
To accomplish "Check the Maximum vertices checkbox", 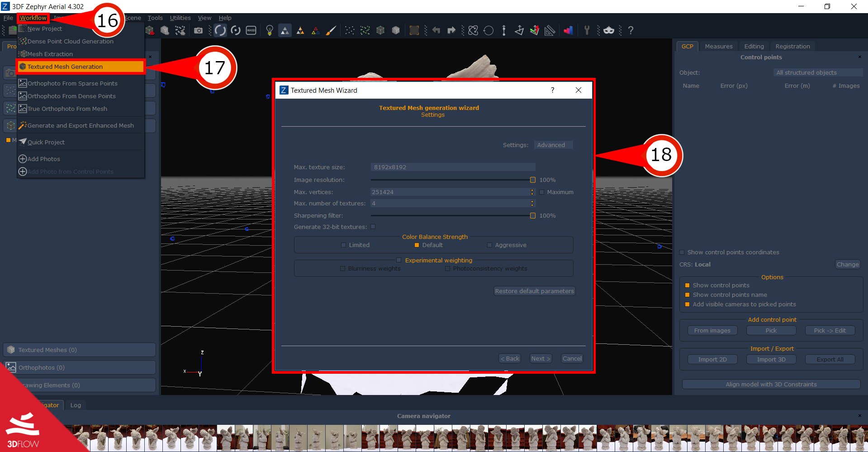I will (541, 192).
